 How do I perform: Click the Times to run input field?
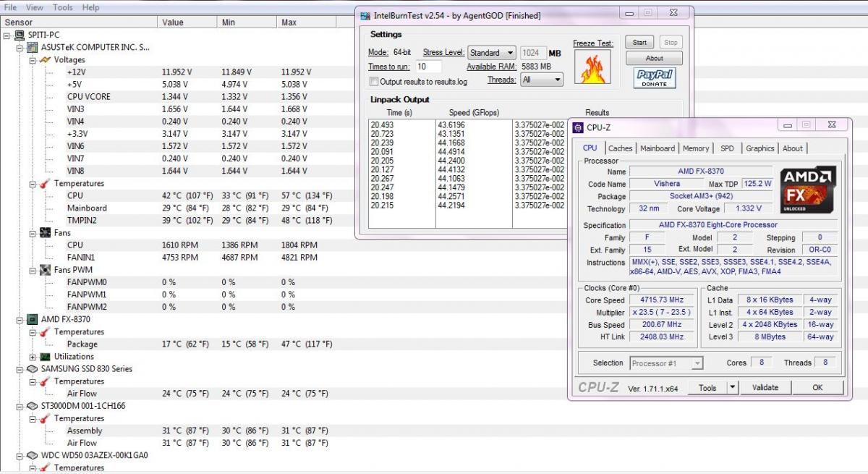(x=428, y=67)
